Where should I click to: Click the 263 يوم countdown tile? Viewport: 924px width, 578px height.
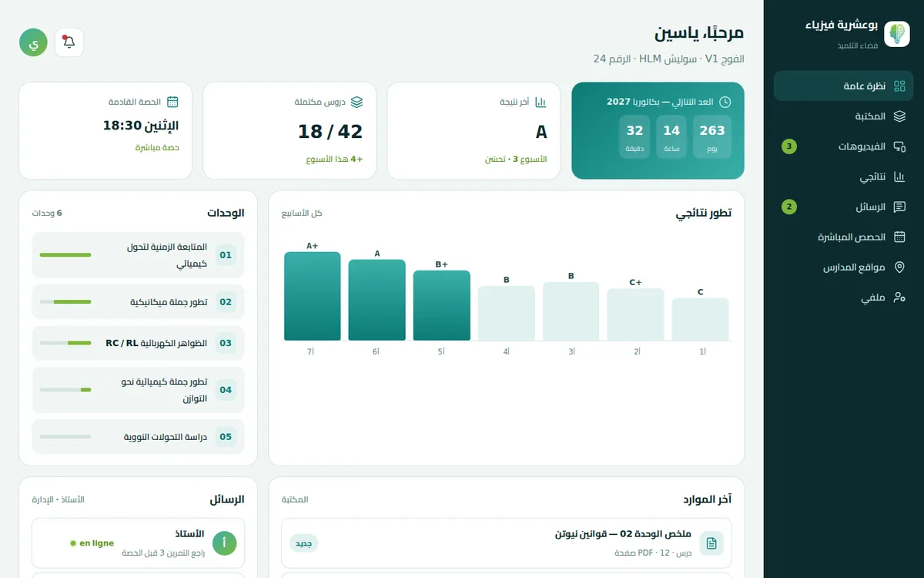pos(712,137)
